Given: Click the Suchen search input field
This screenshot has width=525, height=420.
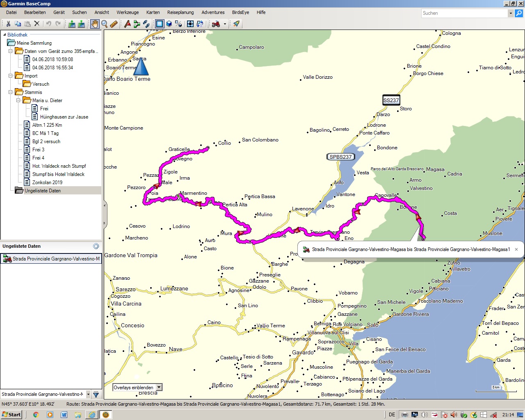Looking at the screenshot, I should [x=465, y=13].
